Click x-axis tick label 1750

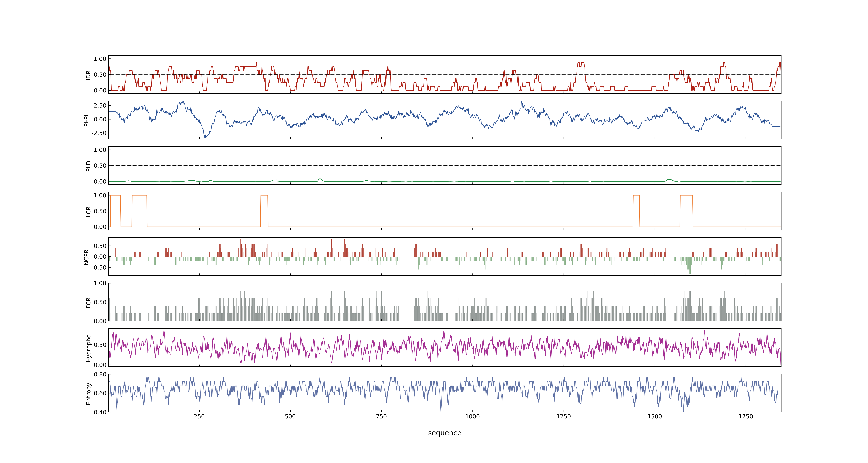(x=746, y=416)
